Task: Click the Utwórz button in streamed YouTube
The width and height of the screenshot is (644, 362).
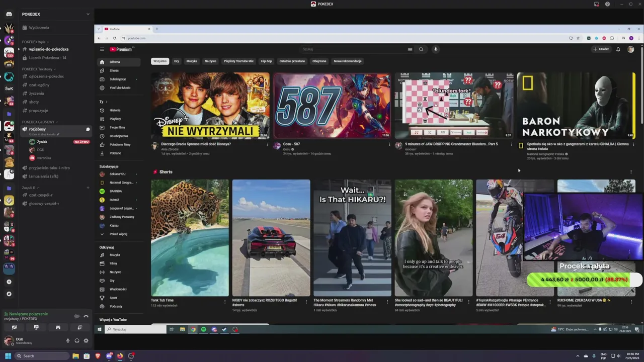Action: pos(601,49)
